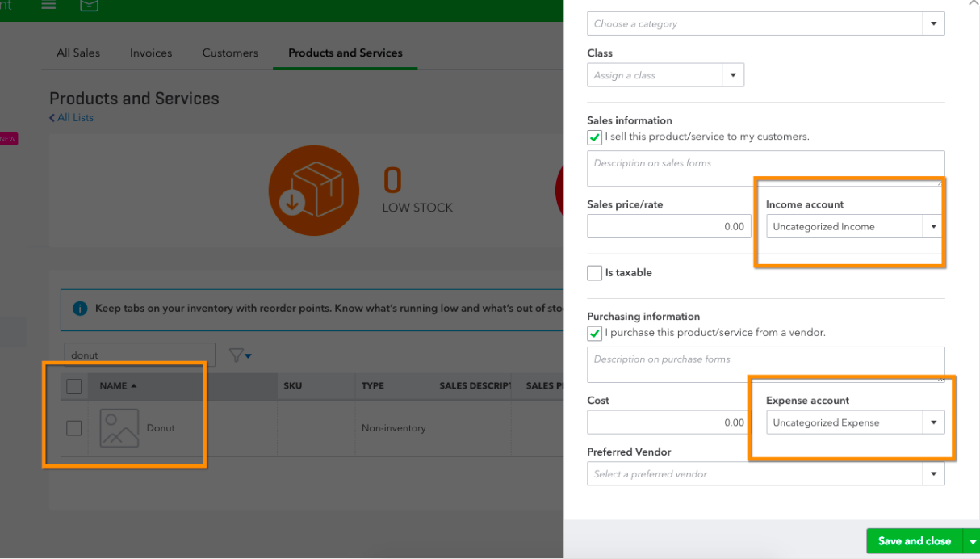Click the Donut image placeholder thumbnail
The height and width of the screenshot is (559, 980).
point(119,428)
